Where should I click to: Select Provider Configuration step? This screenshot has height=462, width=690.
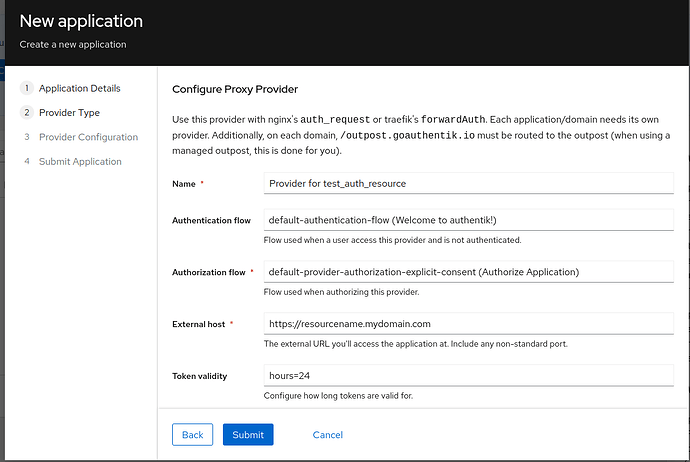click(x=88, y=137)
